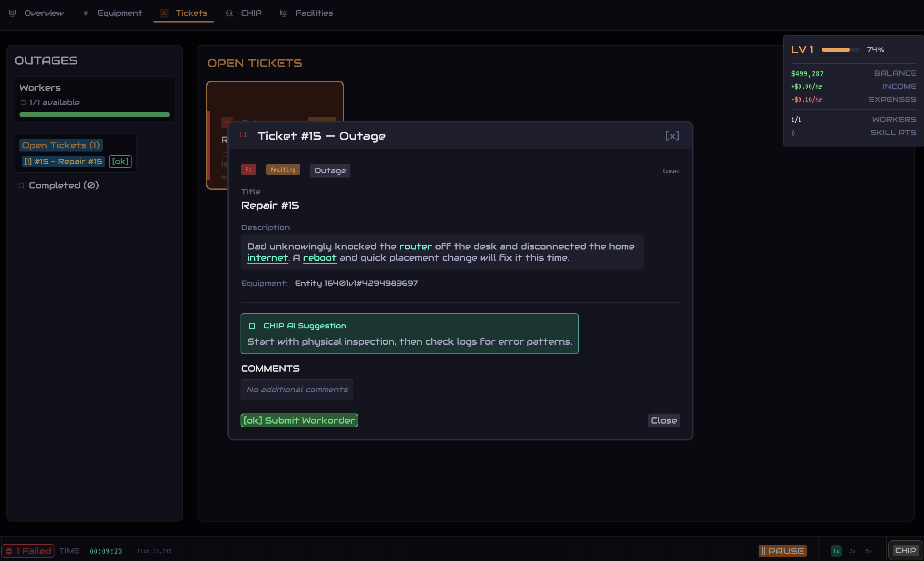The height and width of the screenshot is (561, 924).
Task: Set game speed to 5x
Action: tap(869, 551)
